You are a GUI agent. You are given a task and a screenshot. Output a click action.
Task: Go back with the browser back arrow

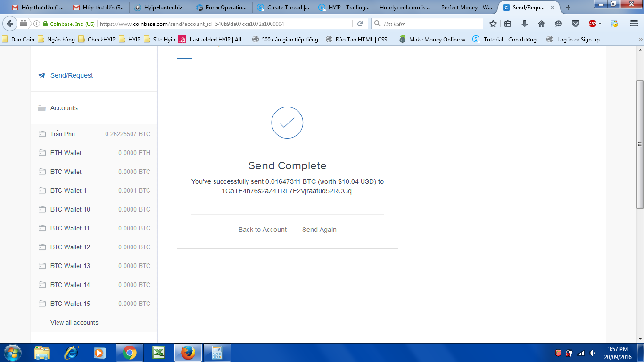(x=9, y=24)
